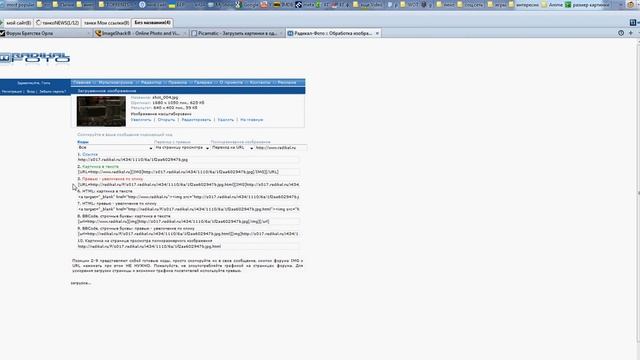Click the 3. Превью увеличение по клику field
This screenshot has height=360, width=640.
(188, 184)
